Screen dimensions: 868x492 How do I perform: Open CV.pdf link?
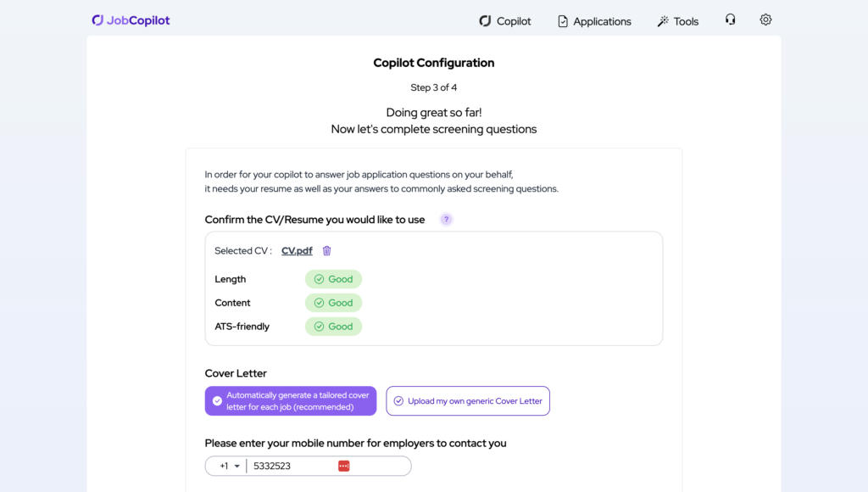(x=297, y=250)
